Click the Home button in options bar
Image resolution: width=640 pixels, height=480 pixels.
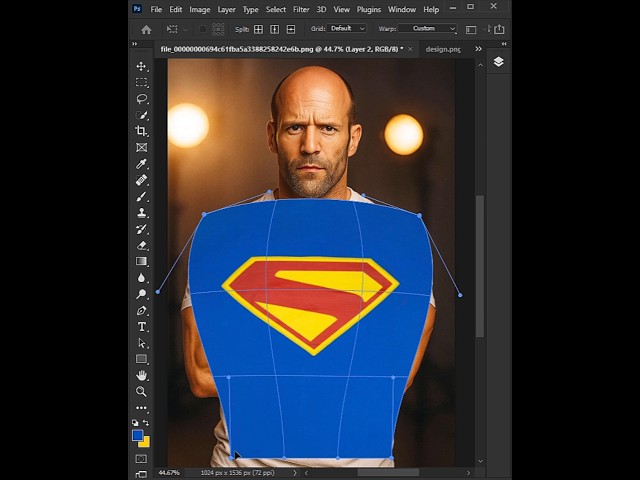point(146,29)
